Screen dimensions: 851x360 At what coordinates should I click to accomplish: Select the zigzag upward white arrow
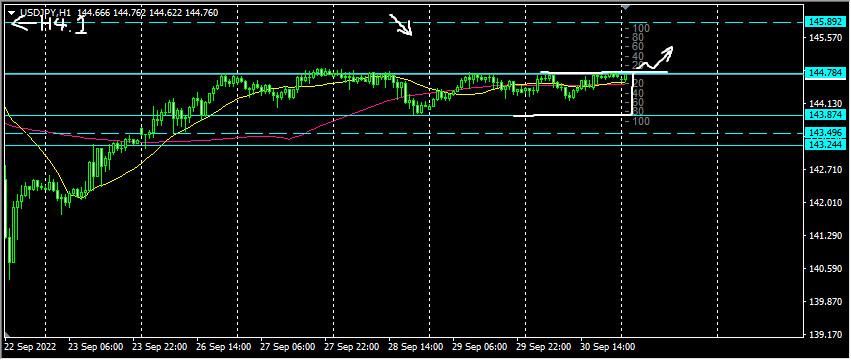point(654,58)
